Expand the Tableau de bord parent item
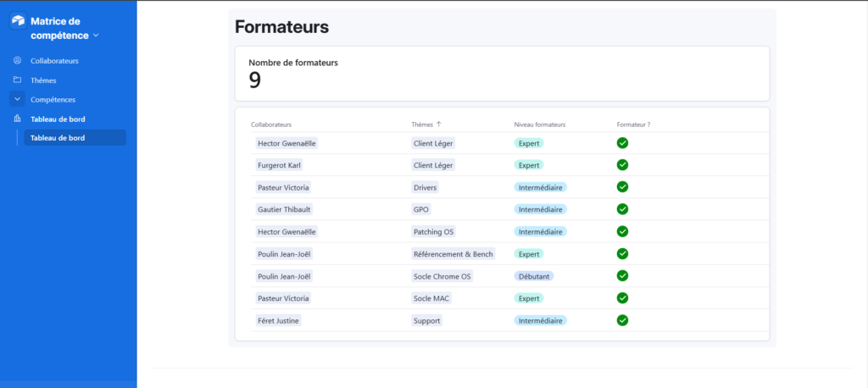Screen dimensions: 868x388 pyautogui.click(x=58, y=119)
